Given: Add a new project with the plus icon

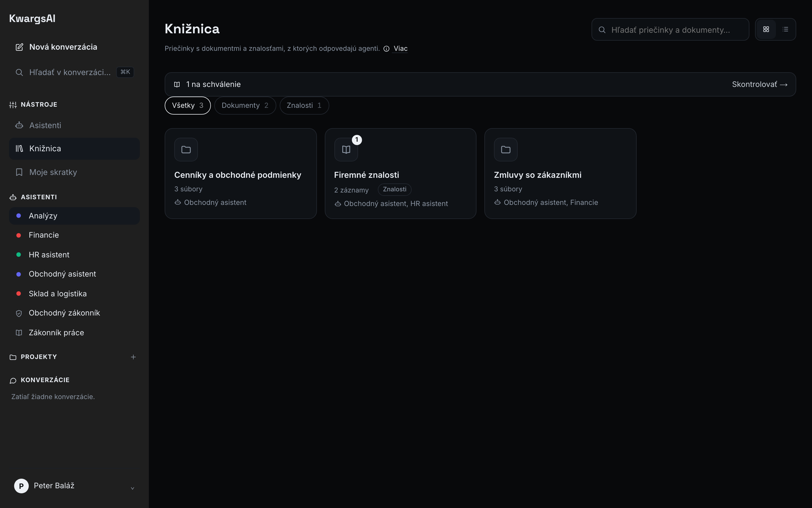Looking at the screenshot, I should tap(133, 357).
